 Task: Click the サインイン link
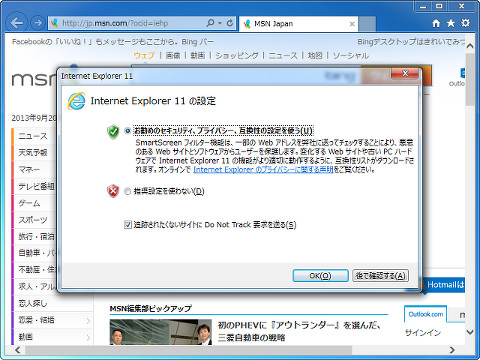(x=423, y=333)
